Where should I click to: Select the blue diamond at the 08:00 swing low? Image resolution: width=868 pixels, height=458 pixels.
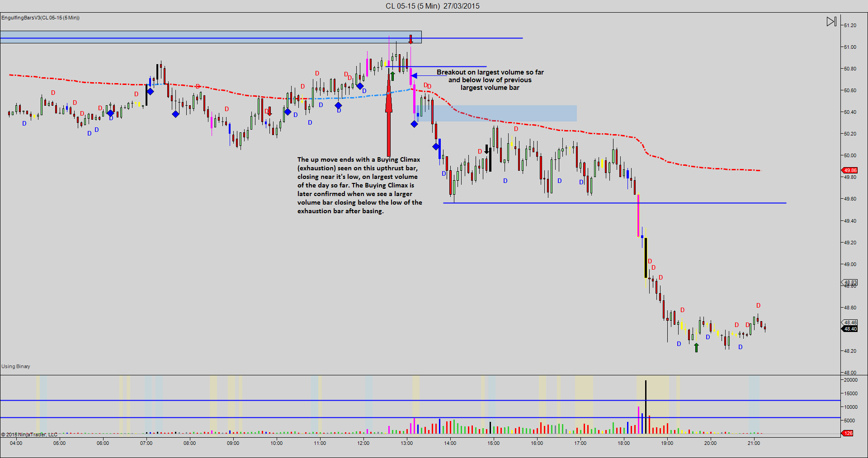175,114
